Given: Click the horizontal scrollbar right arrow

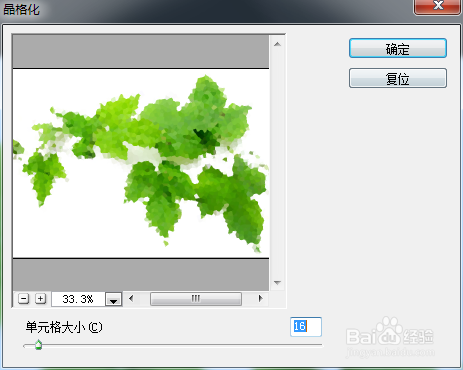Looking at the screenshot, I should (x=260, y=298).
